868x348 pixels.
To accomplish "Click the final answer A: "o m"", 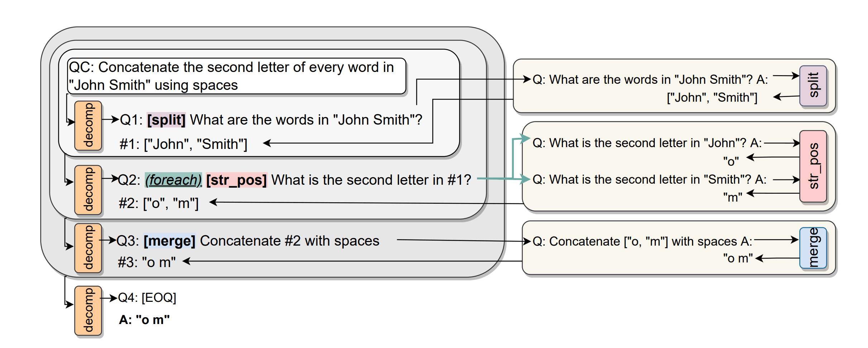I will (144, 320).
